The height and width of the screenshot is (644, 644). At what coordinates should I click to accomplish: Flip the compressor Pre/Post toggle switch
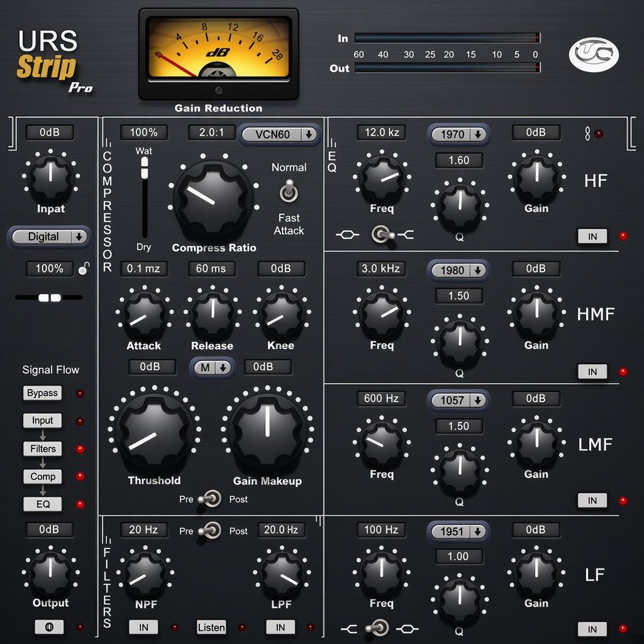pos(210,499)
